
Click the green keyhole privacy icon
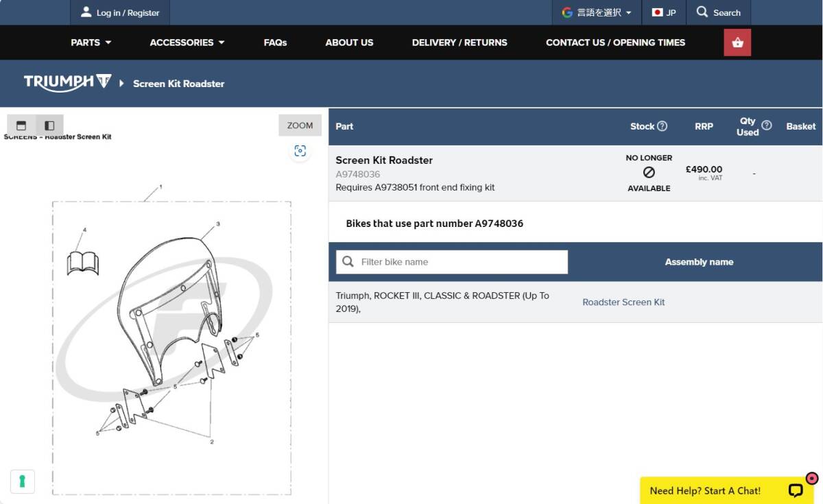[22, 481]
